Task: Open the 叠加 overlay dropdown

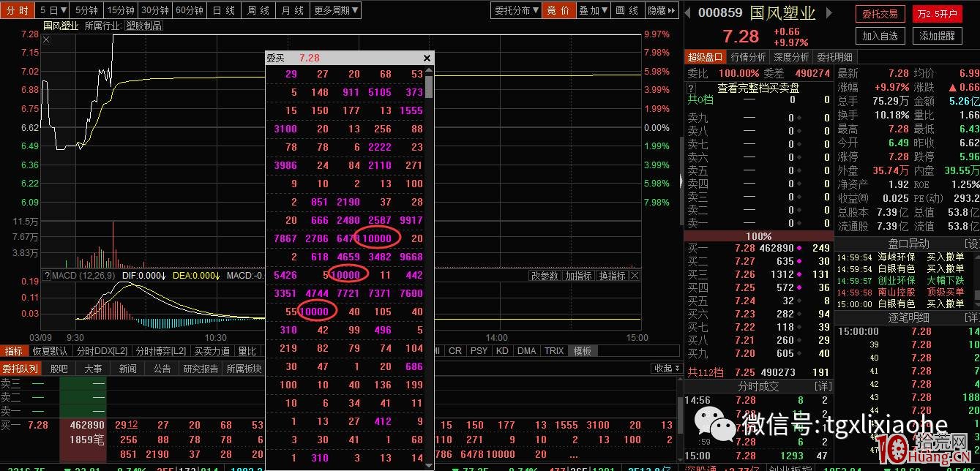Action: 594,10
